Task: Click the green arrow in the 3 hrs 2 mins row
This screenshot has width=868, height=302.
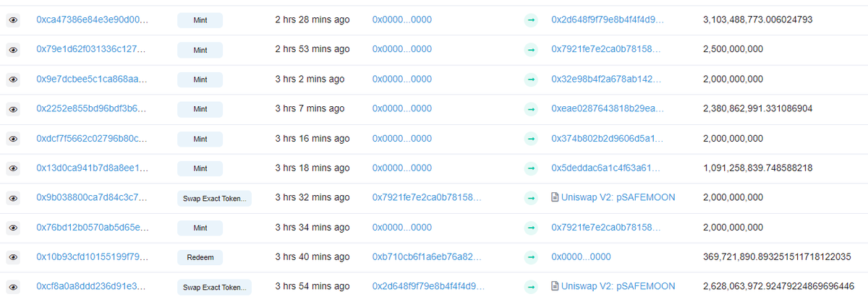Action: [532, 79]
